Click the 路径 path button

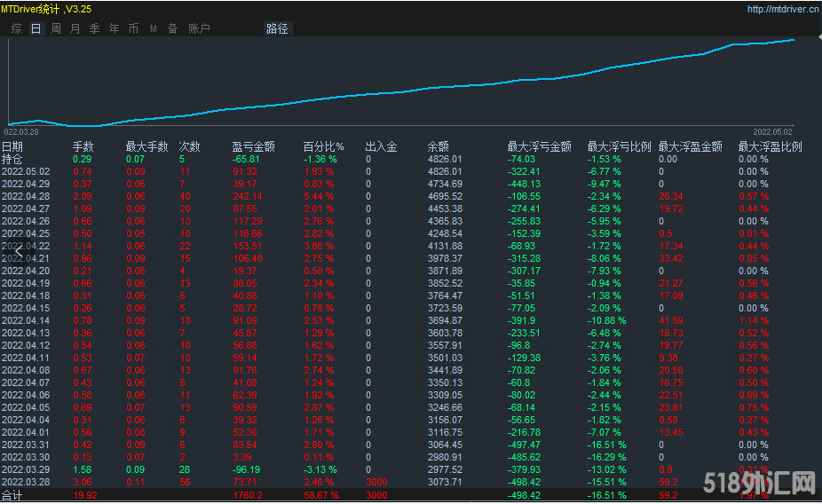277,28
